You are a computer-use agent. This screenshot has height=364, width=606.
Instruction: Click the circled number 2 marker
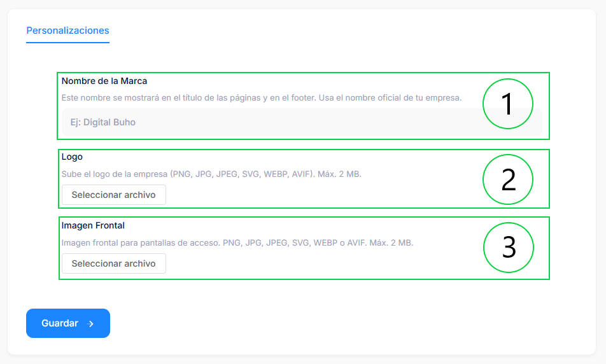[508, 180]
